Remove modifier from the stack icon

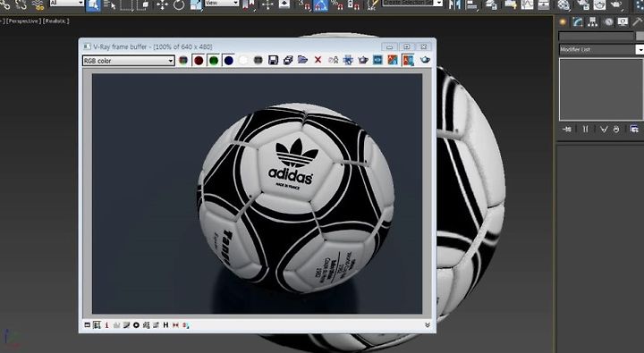(616, 130)
